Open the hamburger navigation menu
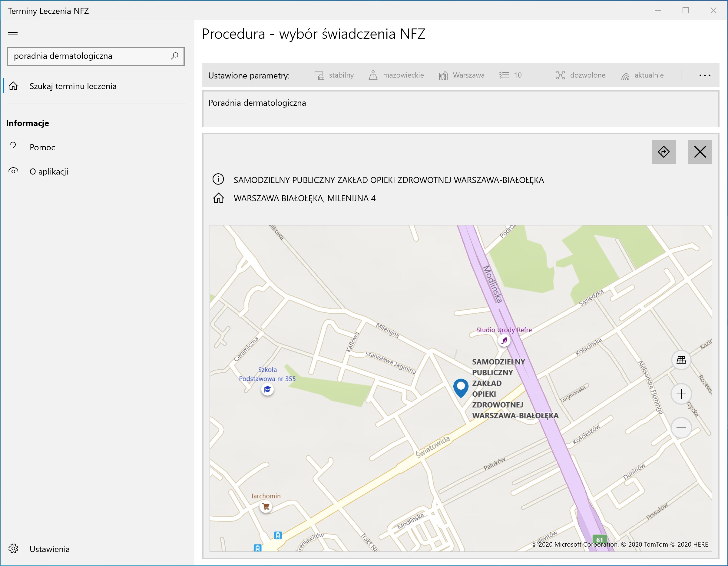Image resolution: width=728 pixels, height=566 pixels. [13, 32]
